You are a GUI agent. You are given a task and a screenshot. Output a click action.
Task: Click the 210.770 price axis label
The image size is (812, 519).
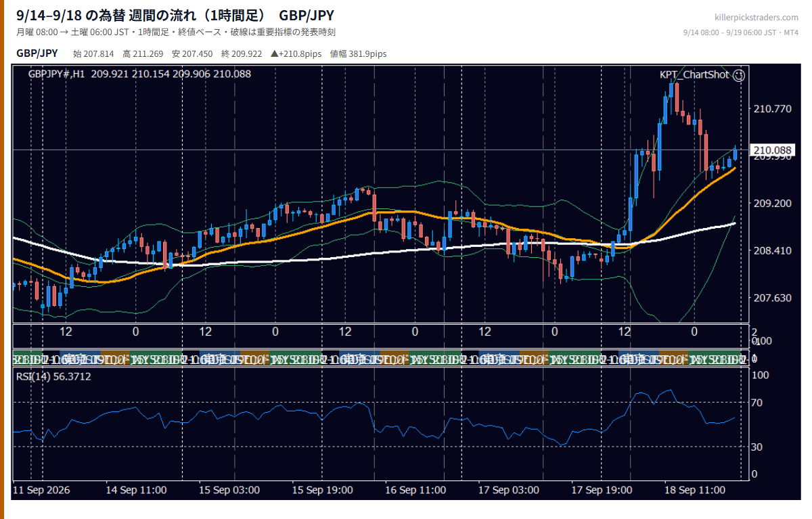coord(772,109)
